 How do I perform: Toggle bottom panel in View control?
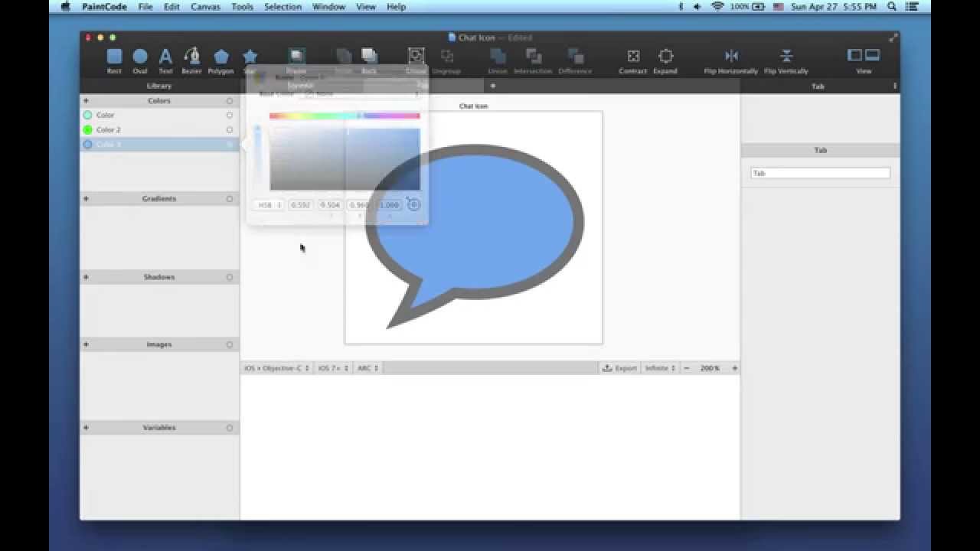[872, 55]
